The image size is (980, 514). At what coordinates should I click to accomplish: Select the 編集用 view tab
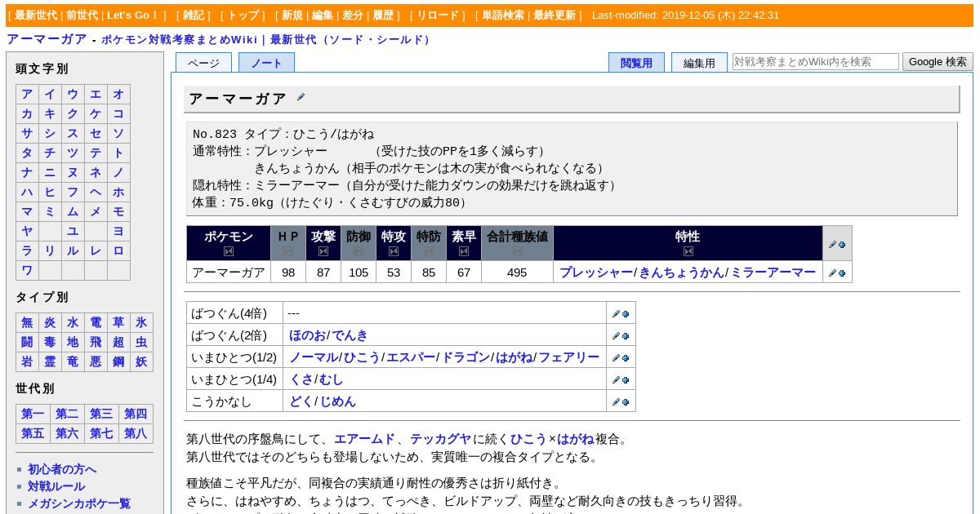coord(699,63)
